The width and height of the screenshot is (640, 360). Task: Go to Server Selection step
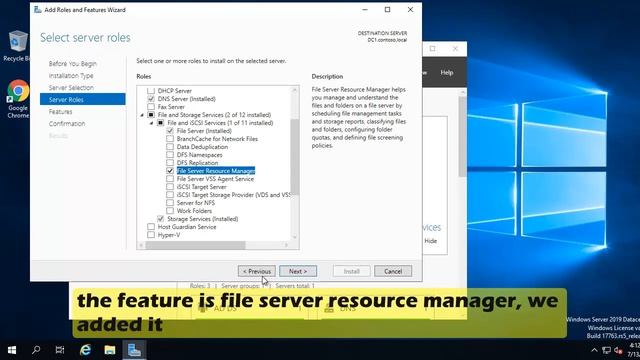(71, 87)
